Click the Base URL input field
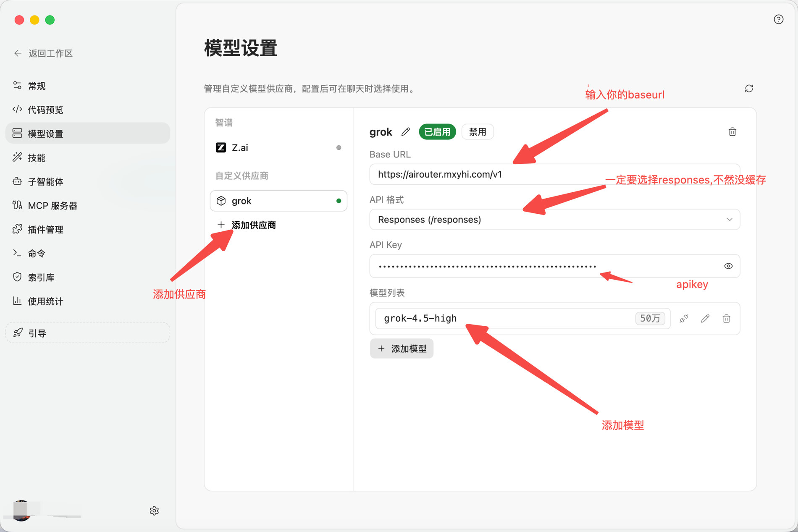This screenshot has width=798, height=532. (554, 174)
